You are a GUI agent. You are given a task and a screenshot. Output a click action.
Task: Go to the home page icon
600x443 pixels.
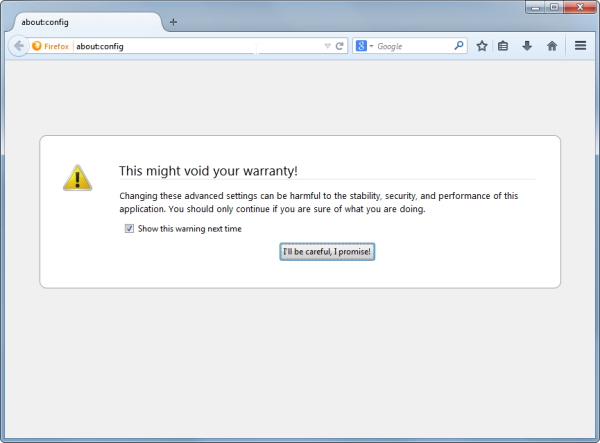tap(552, 46)
